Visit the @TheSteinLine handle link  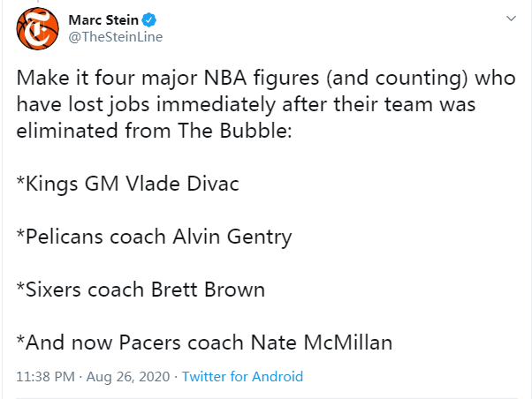(x=116, y=36)
